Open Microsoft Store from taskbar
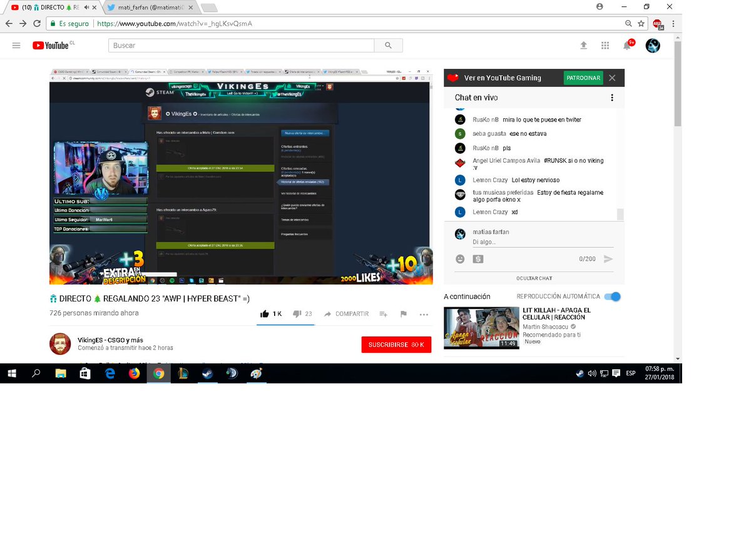The height and width of the screenshot is (560, 751). pos(85,374)
